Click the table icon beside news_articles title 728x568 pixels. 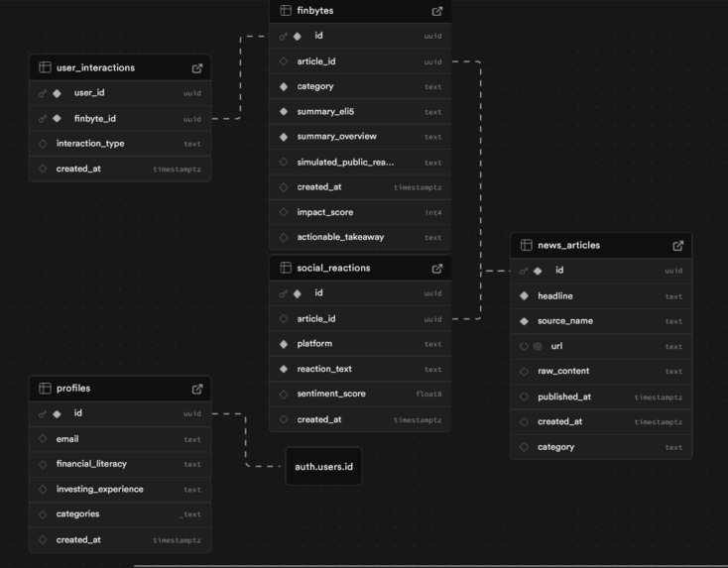(526, 245)
